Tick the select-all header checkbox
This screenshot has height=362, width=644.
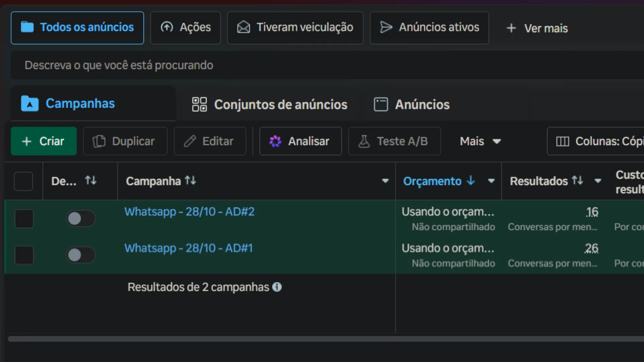pos(23,181)
